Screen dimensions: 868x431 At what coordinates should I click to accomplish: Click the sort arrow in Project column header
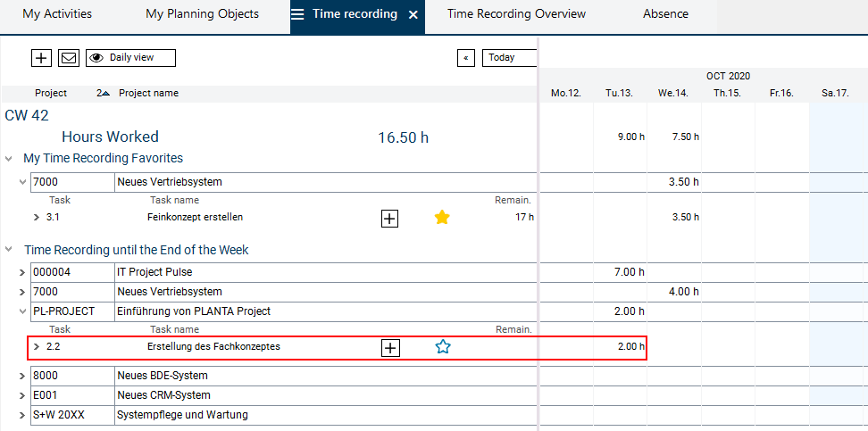(x=105, y=93)
